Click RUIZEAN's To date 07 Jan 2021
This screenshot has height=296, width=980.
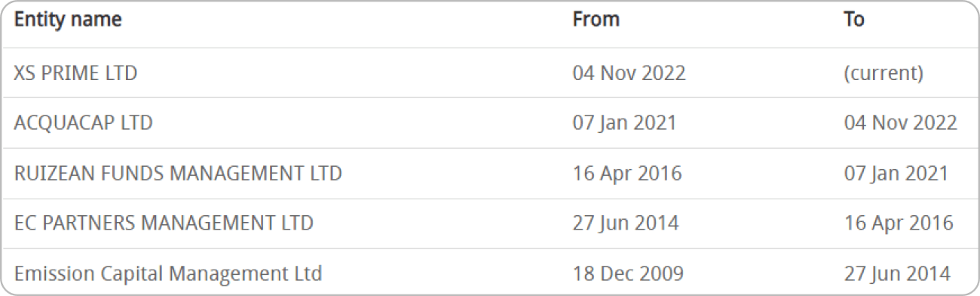coord(896,174)
